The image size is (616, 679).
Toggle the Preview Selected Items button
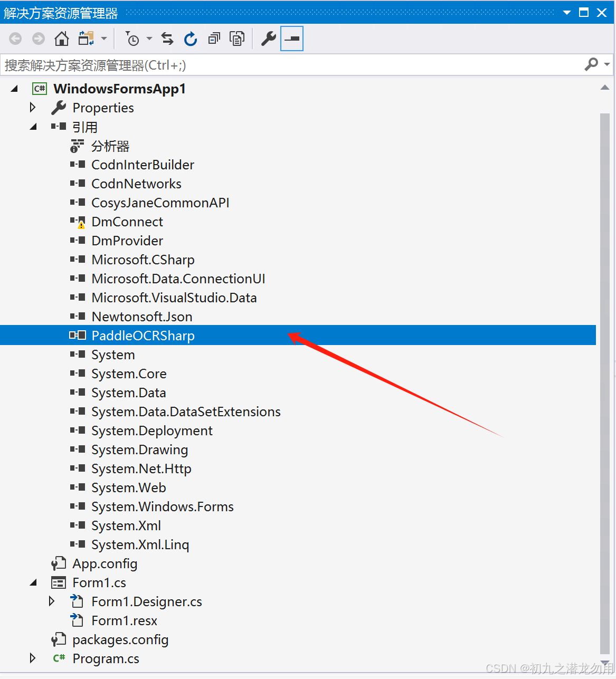click(x=292, y=39)
